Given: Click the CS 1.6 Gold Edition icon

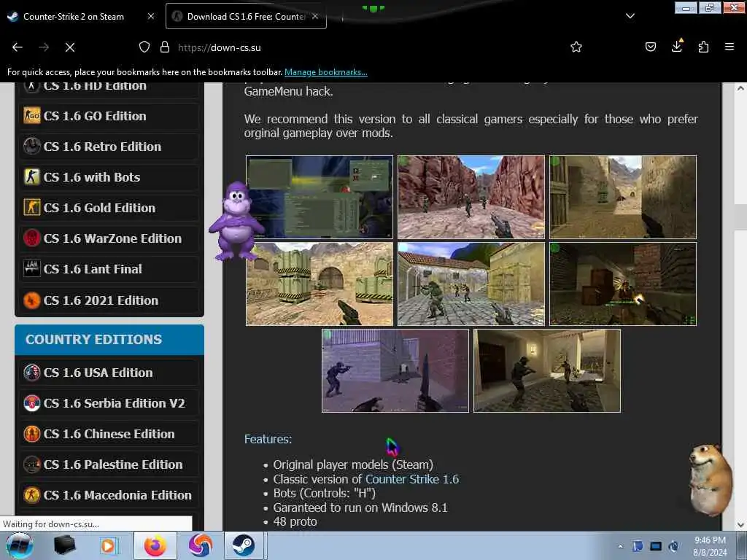Looking at the screenshot, I should (32, 208).
